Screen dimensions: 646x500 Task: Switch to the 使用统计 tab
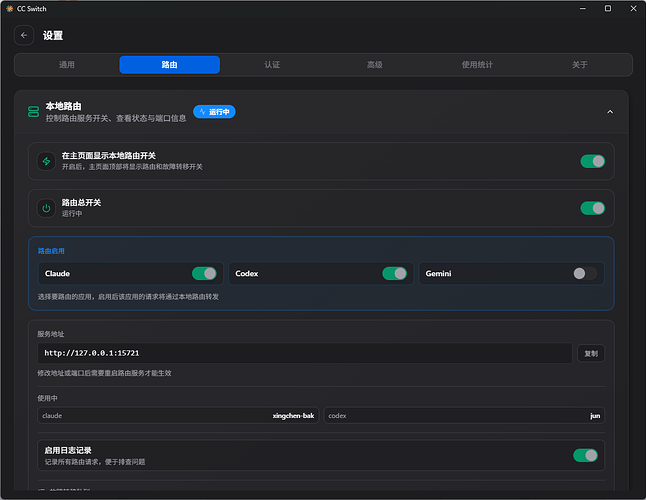(477, 65)
